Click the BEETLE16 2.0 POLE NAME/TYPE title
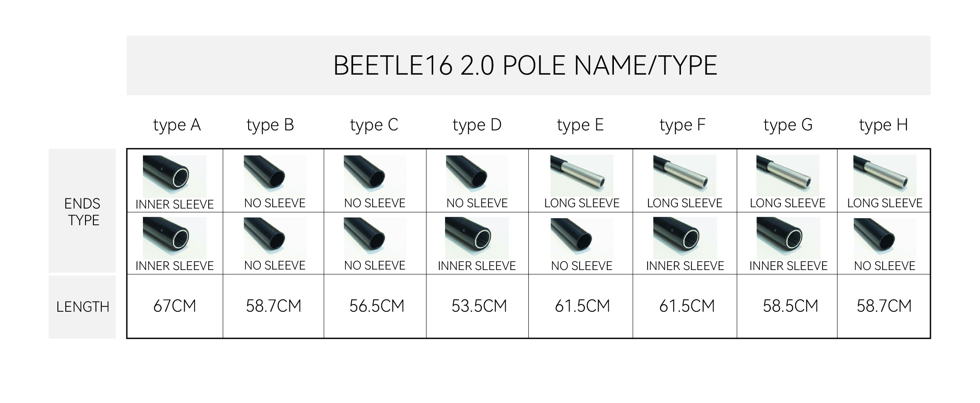980x403 pixels. pos(525,66)
